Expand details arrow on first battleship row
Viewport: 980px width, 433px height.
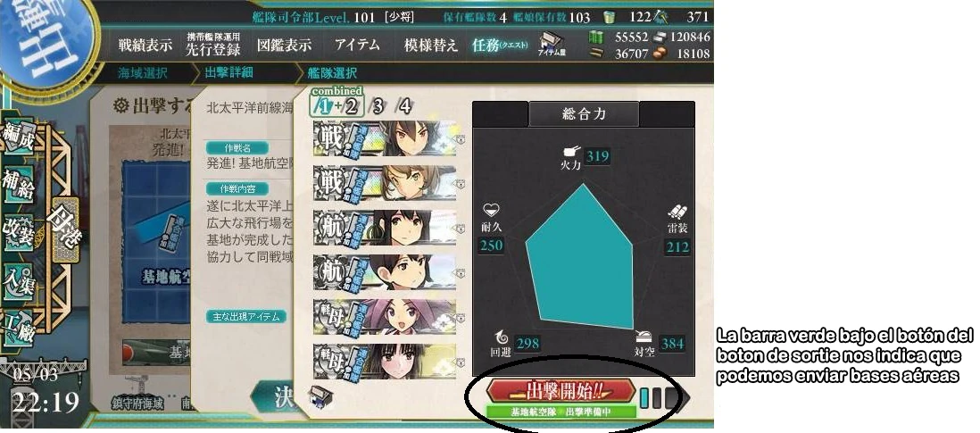pyautogui.click(x=461, y=140)
